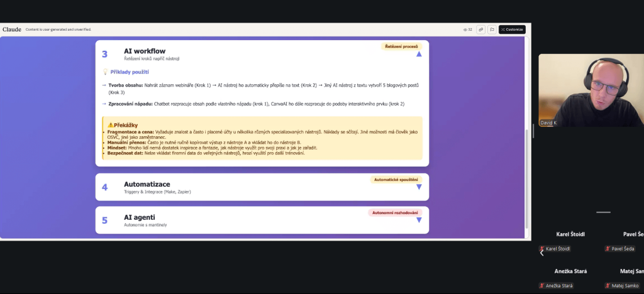The image size is (644, 294).
Task: Click 'Triggery & Integrace (Make, Zapier)' subtitle
Action: 157,192
